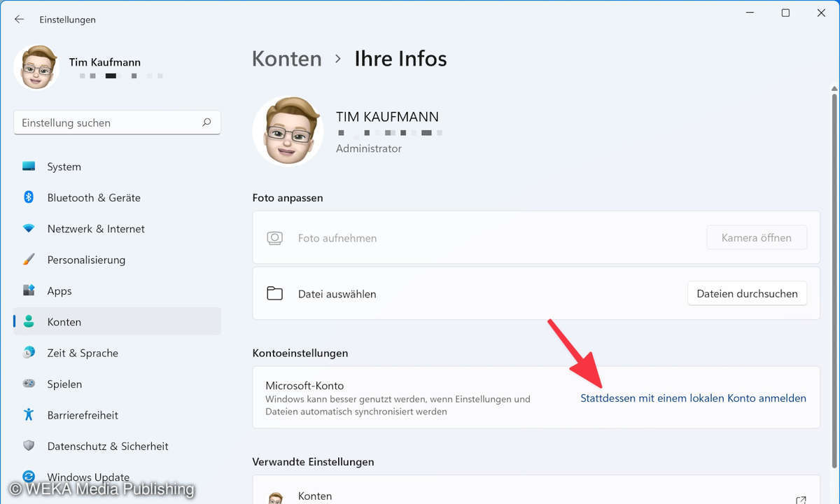Click the large profile picture
Viewport: 840px width, 504px height.
[288, 132]
